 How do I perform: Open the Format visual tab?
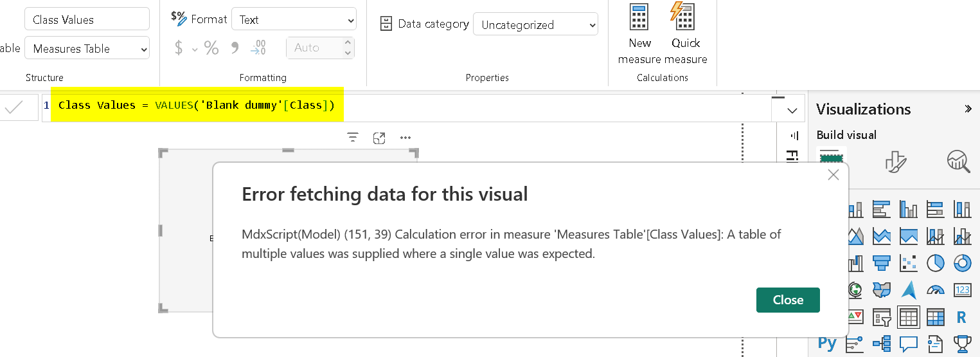(x=895, y=161)
